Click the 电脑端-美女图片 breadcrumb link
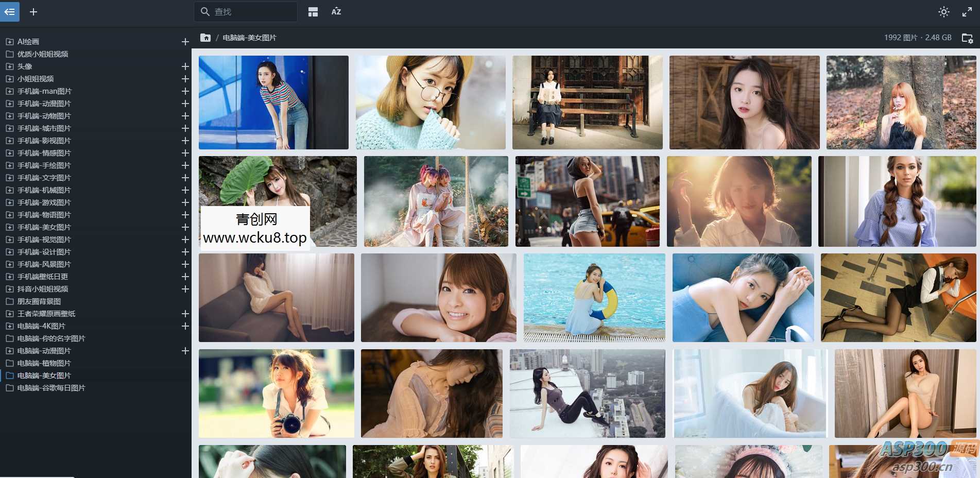This screenshot has width=980, height=478. 249,38
